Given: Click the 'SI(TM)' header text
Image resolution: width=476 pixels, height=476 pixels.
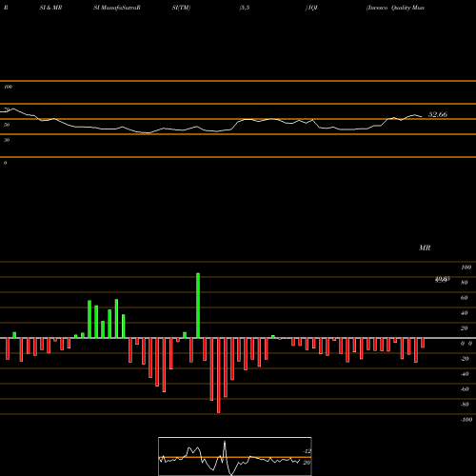Looking at the screenshot, I should (x=181, y=8).
